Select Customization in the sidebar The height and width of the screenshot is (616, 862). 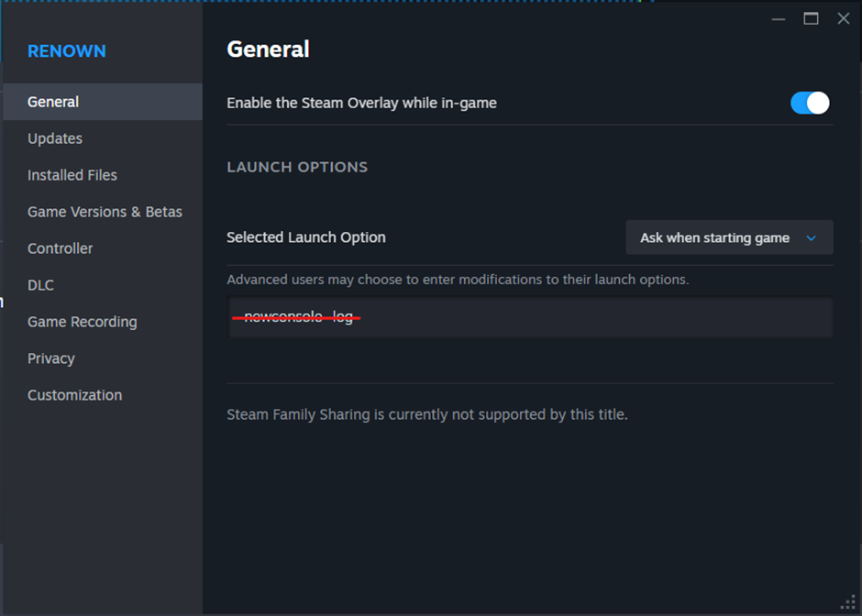click(74, 395)
